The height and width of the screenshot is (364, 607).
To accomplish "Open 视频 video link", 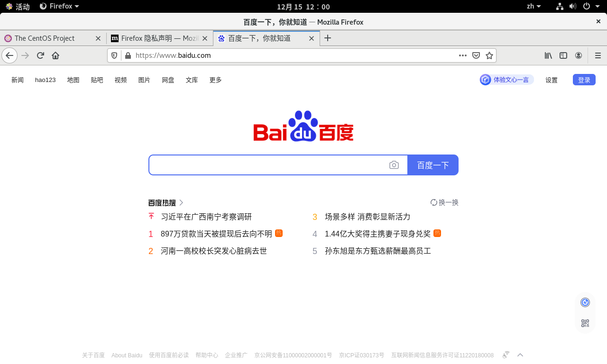I will [x=121, y=80].
